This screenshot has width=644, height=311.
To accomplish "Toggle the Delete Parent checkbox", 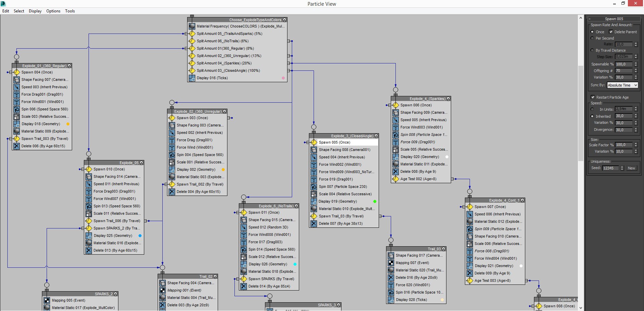I will click(x=611, y=32).
